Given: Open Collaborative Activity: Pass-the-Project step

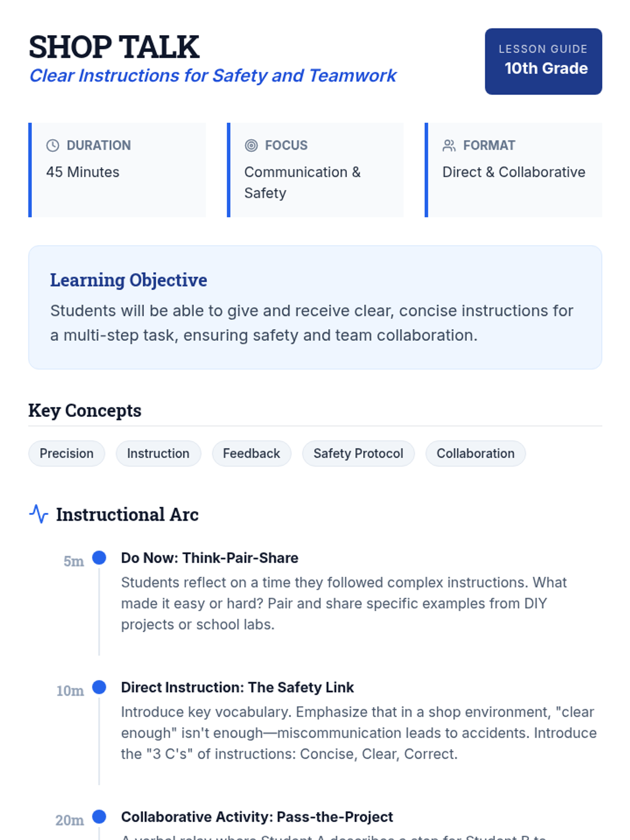Looking at the screenshot, I should [257, 817].
